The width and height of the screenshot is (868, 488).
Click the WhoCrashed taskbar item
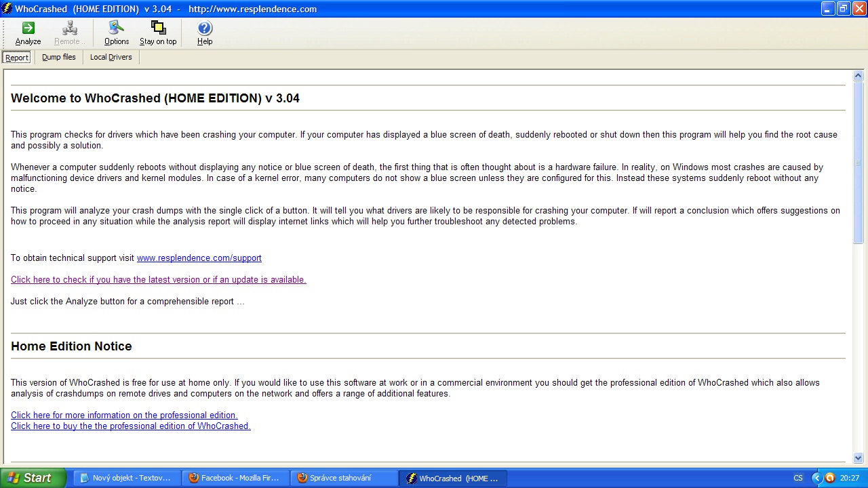tap(452, 478)
